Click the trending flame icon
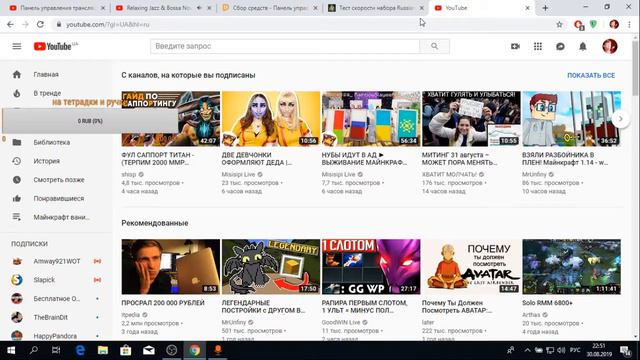Image resolution: width=640 pixels, height=360 pixels. pos(17,93)
